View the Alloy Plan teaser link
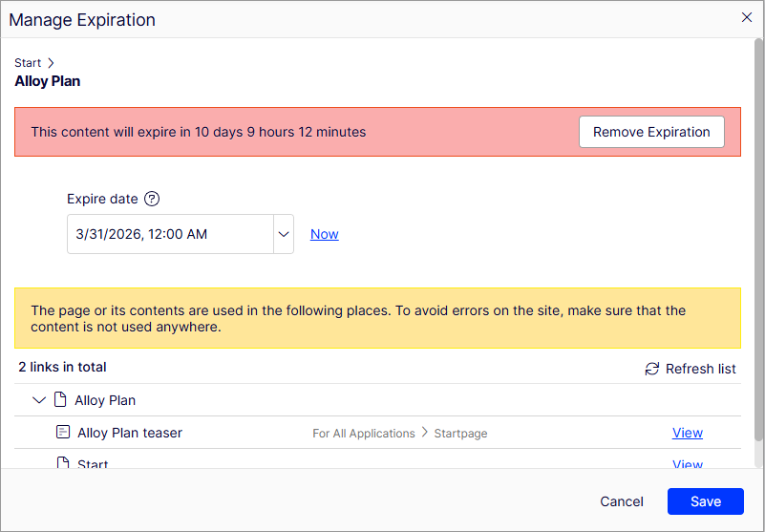 pos(688,433)
